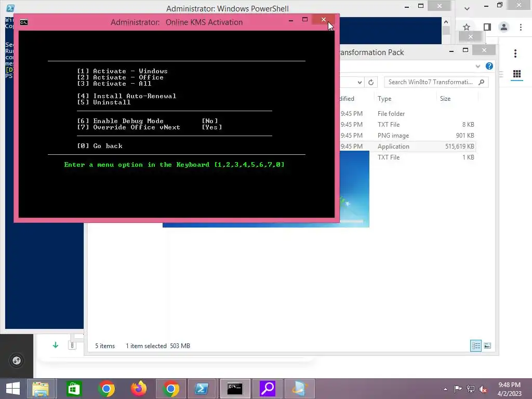Open the Google apps grid icon
The height and width of the screenshot is (399, 532).
[517, 74]
